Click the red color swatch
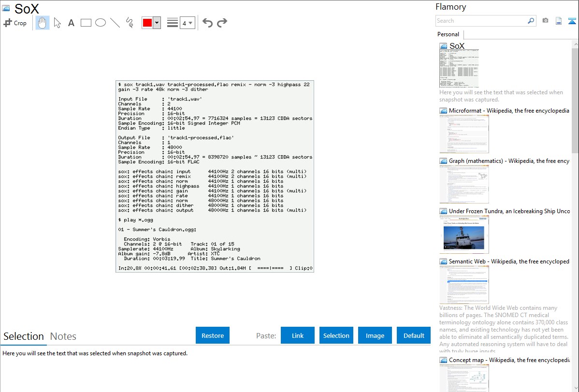This screenshot has height=392, width=579. click(x=147, y=23)
